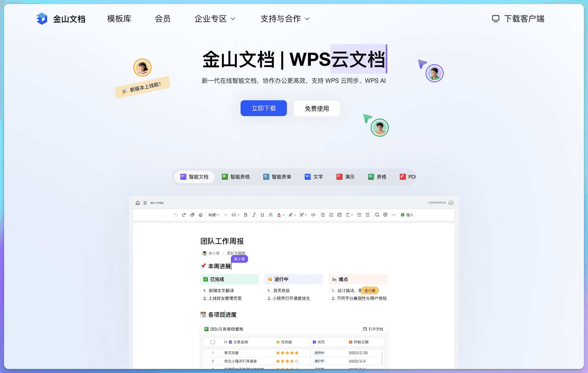Screen dimensions: 588x373
Task: Click the cloud saved status icon
Action: coord(451,203)
